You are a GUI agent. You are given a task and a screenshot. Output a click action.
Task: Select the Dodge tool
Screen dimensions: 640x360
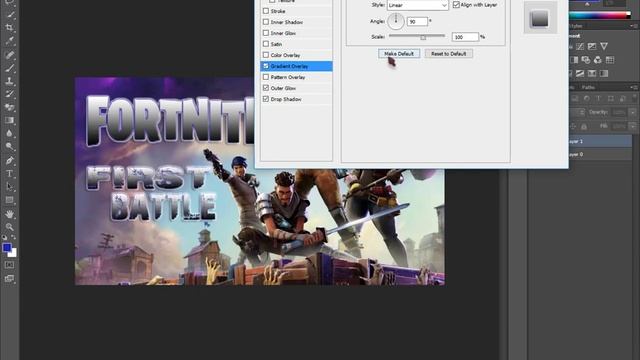[9, 147]
